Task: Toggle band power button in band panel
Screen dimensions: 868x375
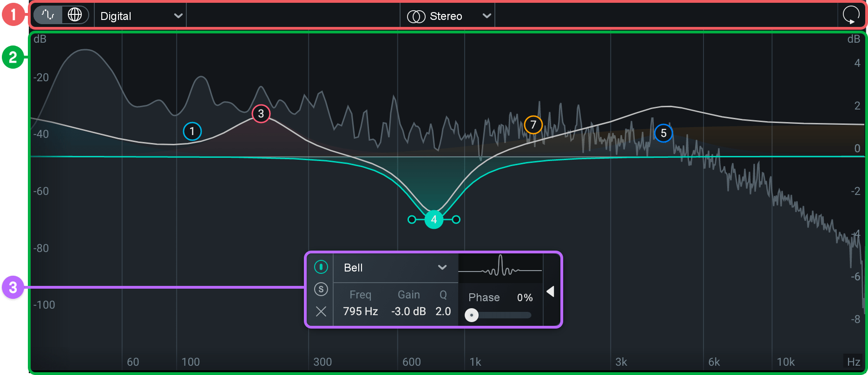Action: coord(321,267)
